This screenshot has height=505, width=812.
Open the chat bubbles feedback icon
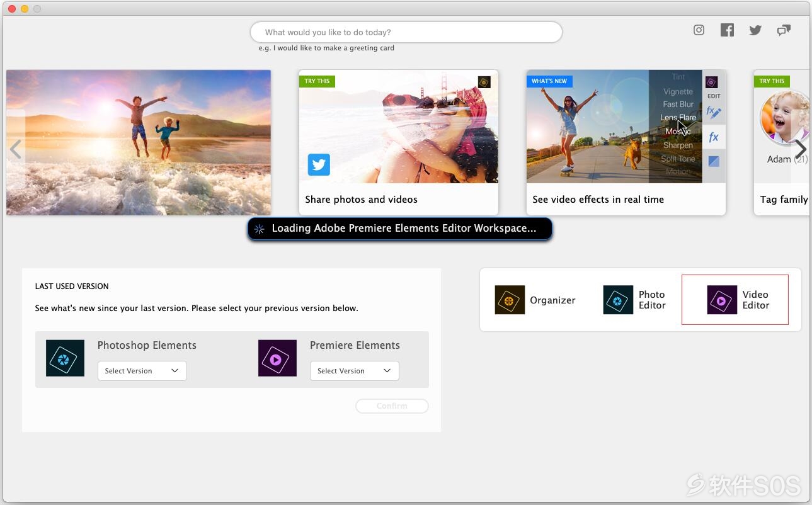pyautogui.click(x=784, y=30)
